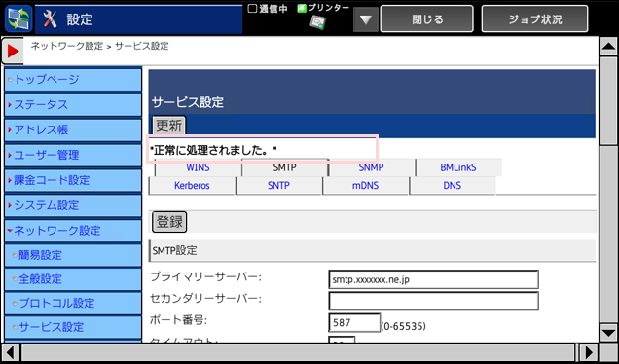Open プロトコル設定 in sidebar
619x364 pixels.
(x=73, y=304)
